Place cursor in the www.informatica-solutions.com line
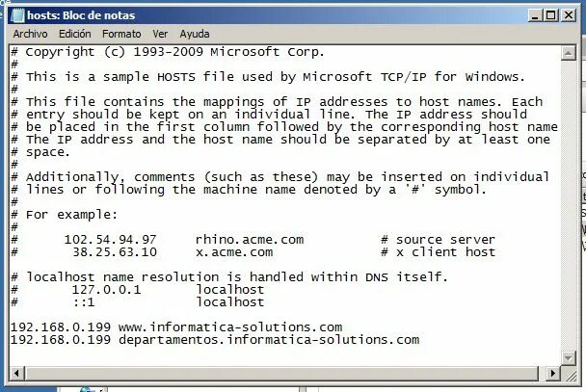The height and width of the screenshot is (392, 586). pyautogui.click(x=176, y=327)
